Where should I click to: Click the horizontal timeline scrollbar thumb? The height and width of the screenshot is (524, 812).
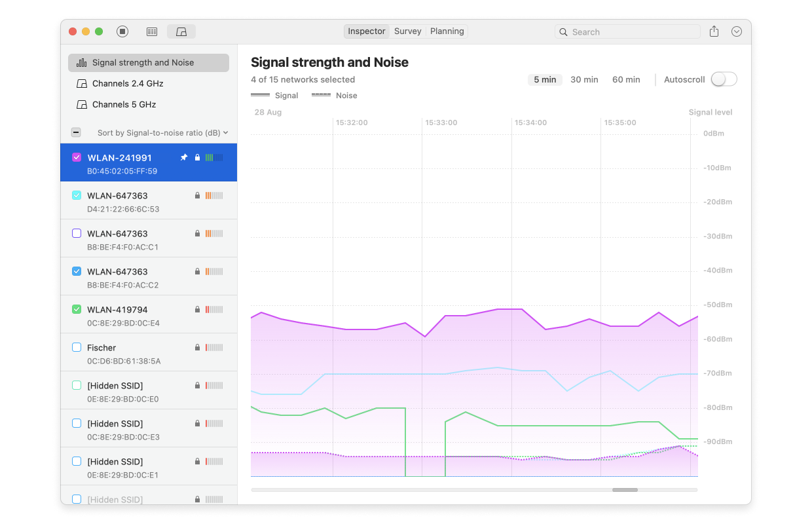[x=625, y=490]
